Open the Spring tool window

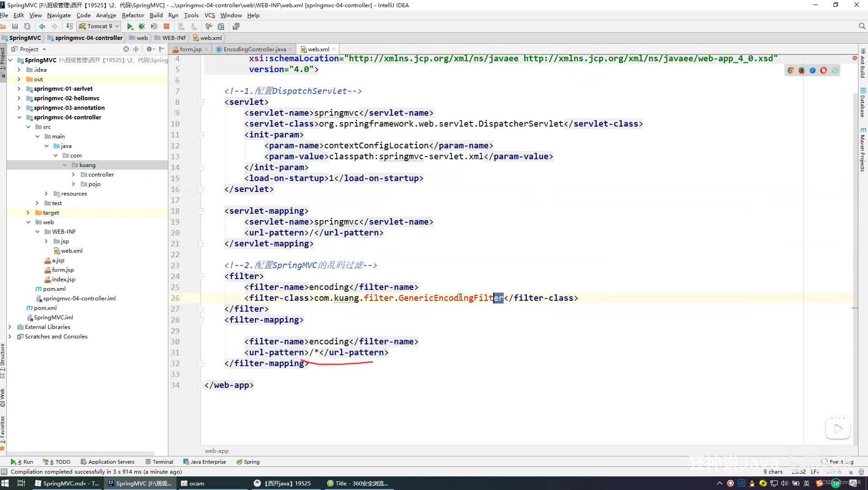point(248,462)
